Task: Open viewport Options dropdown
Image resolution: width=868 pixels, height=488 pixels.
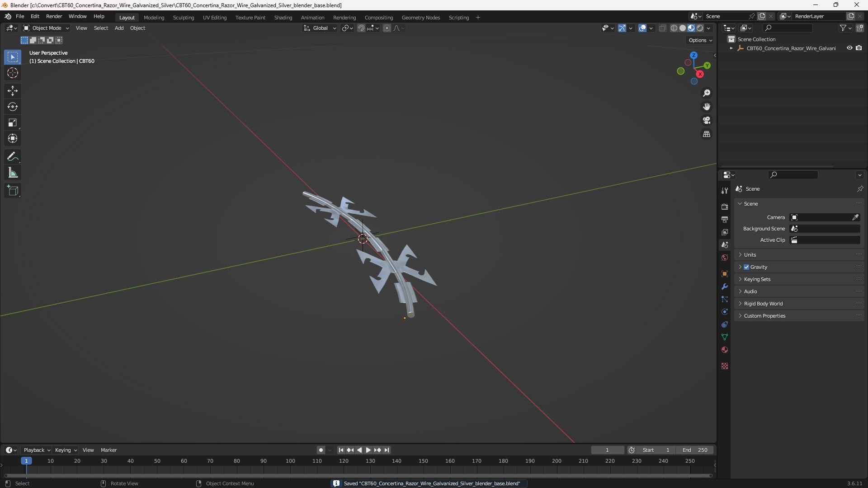Action: coord(700,40)
